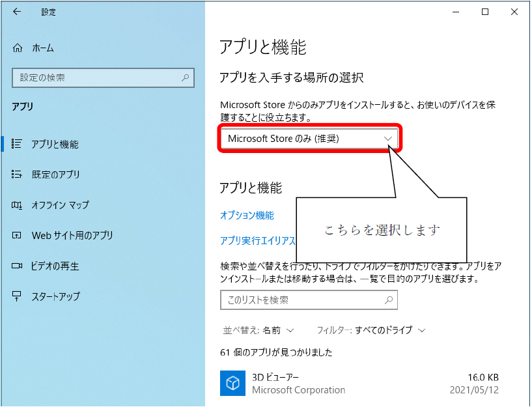Viewport: 532px width, 407px height.
Task: Open the フィルター: すべてのドライブ dropdown
Action: 371,330
